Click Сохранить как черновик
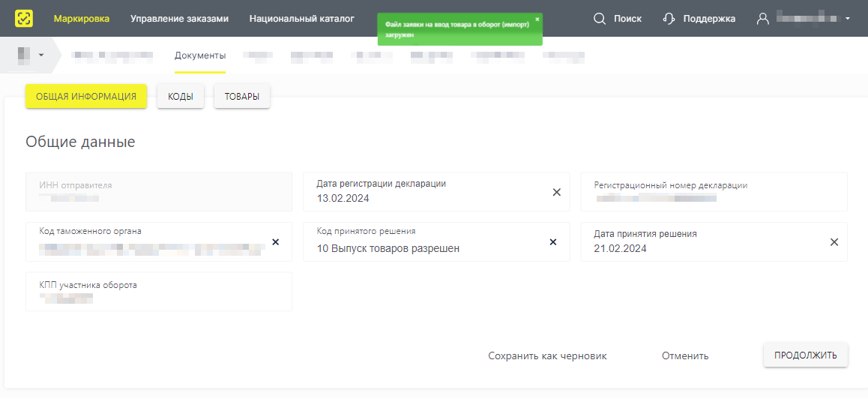The width and height of the screenshot is (868, 399). [x=547, y=355]
